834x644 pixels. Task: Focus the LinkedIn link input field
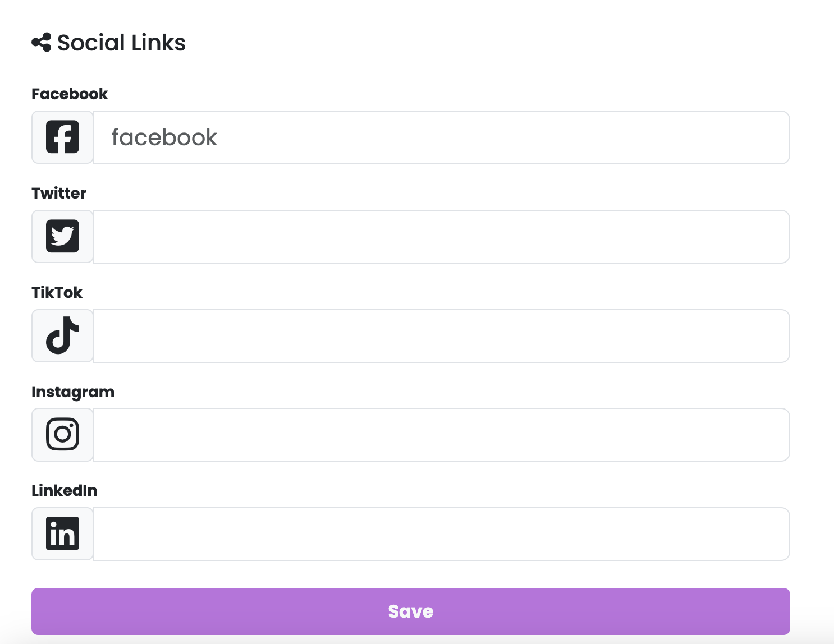point(441,534)
